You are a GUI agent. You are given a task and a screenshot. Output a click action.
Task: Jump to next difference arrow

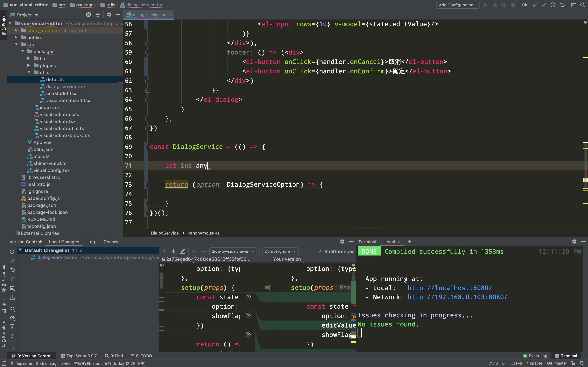(x=173, y=251)
